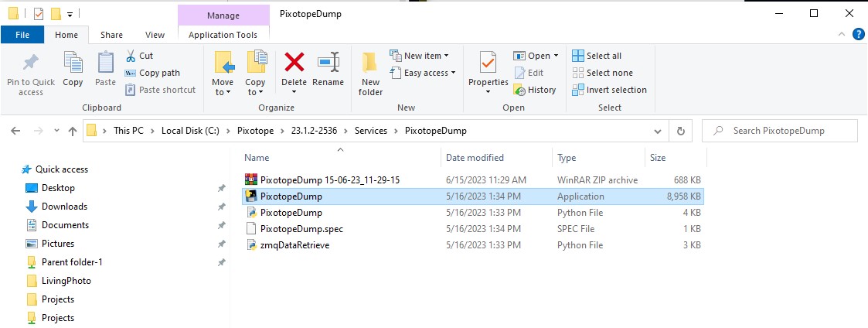Open Downloads in Quick access sidebar
This screenshot has width=868, height=328.
click(x=64, y=207)
